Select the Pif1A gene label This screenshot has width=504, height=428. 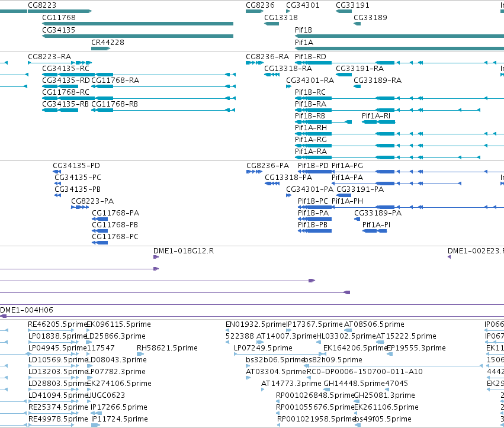tap(304, 43)
